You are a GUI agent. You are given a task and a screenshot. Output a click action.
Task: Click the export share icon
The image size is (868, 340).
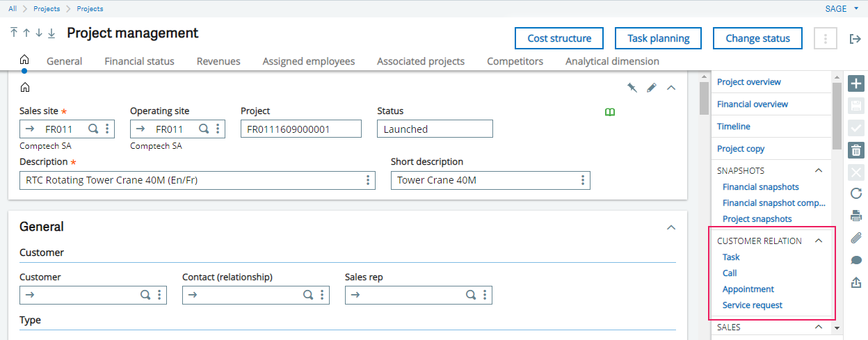(856, 282)
